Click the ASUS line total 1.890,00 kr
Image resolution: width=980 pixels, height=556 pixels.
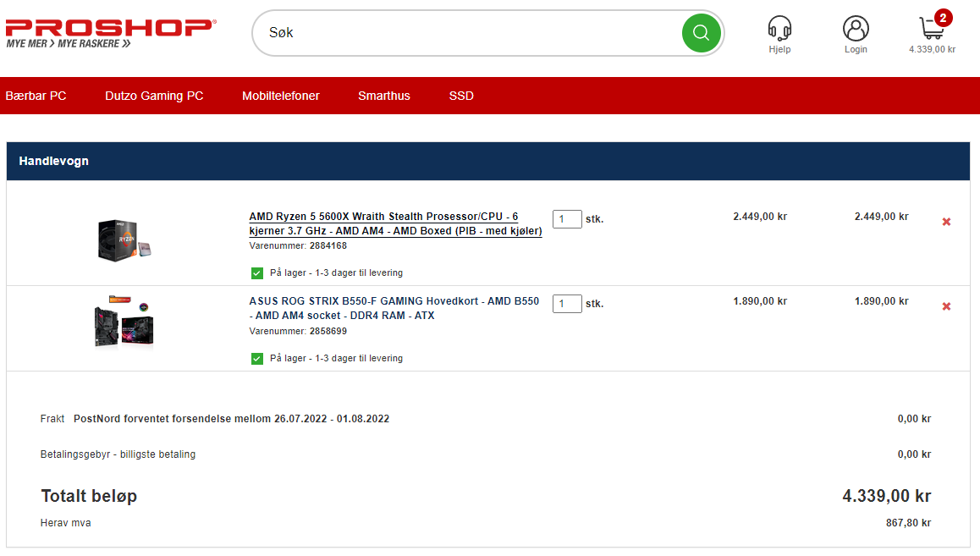[x=881, y=301]
